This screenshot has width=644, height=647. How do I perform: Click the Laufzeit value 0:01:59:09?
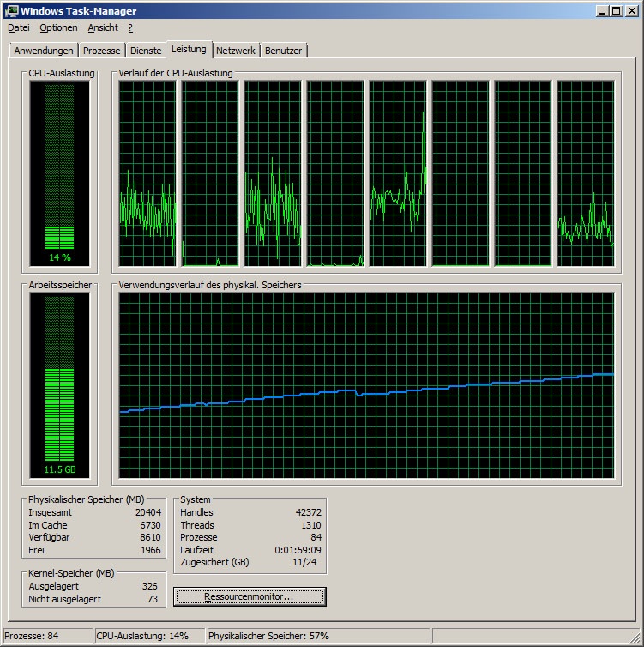pyautogui.click(x=298, y=550)
